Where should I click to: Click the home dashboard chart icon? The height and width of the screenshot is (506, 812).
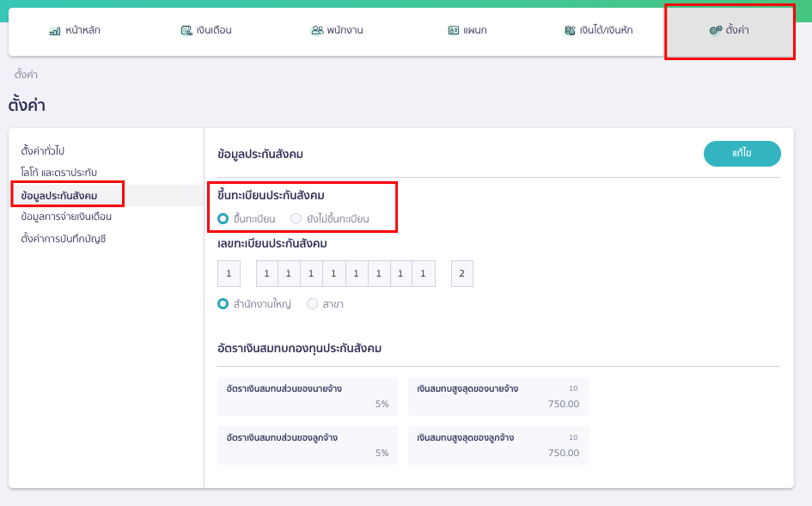[55, 31]
